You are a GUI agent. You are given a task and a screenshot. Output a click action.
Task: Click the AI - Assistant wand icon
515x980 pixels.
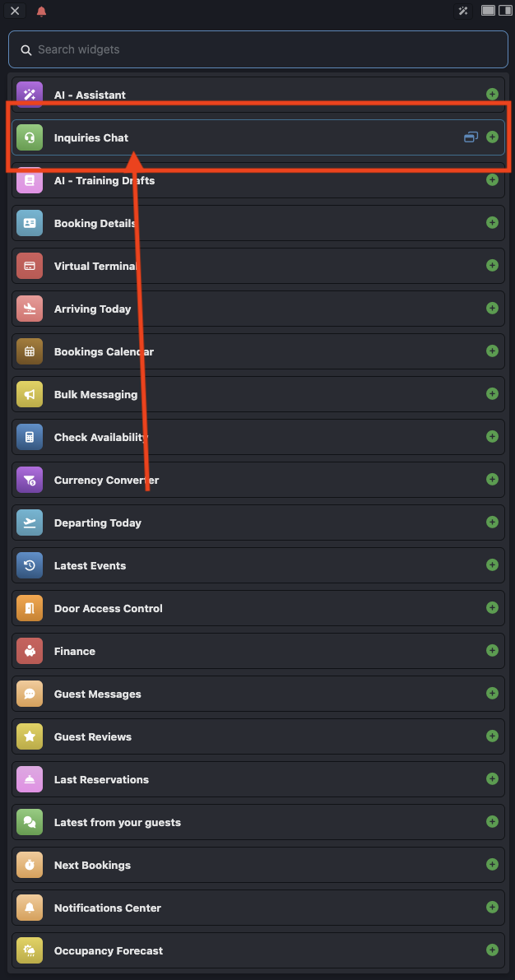point(30,95)
